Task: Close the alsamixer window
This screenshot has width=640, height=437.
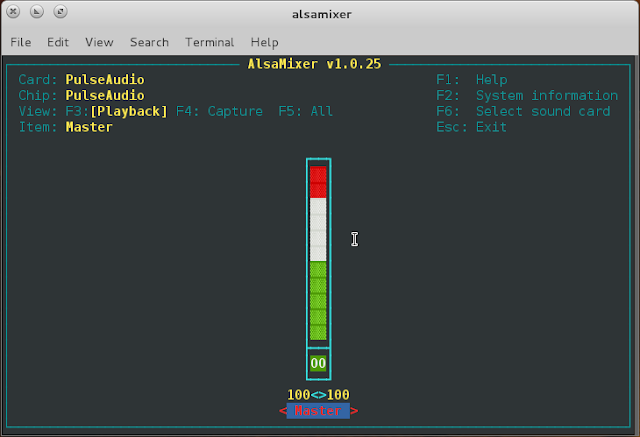Action: 13,11
